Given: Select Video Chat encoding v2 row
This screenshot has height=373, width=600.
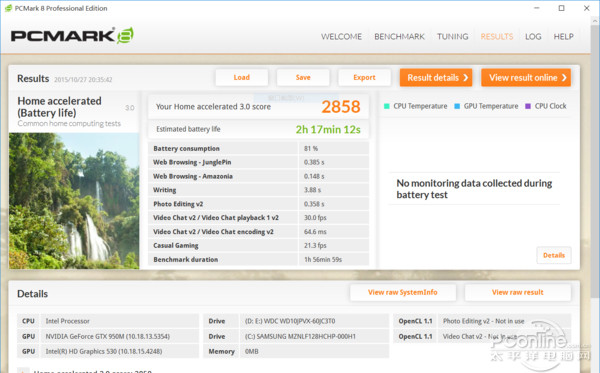Looking at the screenshot, I should pyautogui.click(x=258, y=232).
